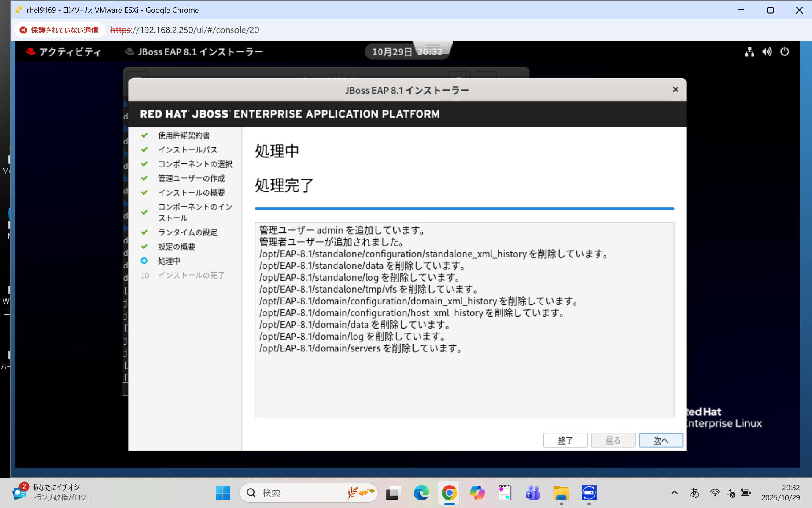The image size is (812, 508).
Task: Unmute audio via the muted tray icon
Action: coord(731,492)
